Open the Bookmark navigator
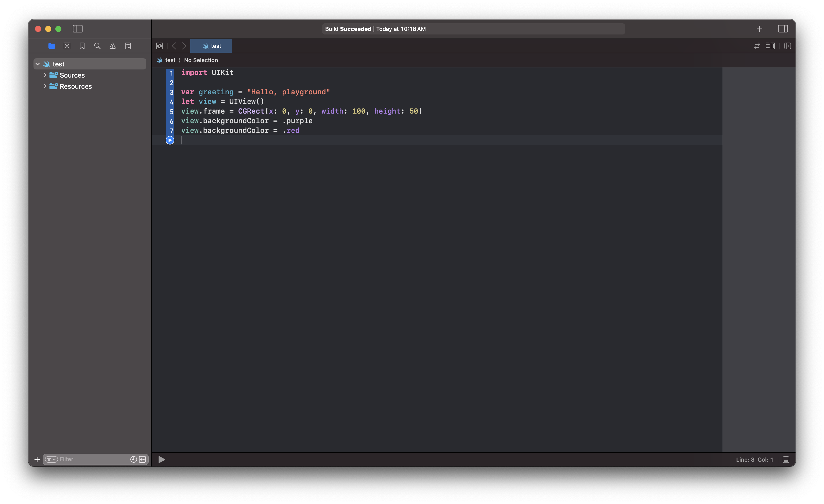Viewport: 824px width, 504px height. 82,46
